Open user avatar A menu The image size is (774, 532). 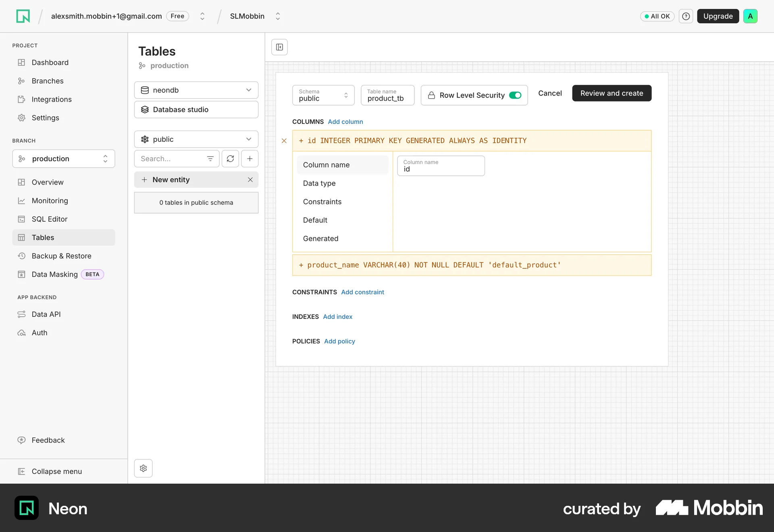[x=750, y=16]
